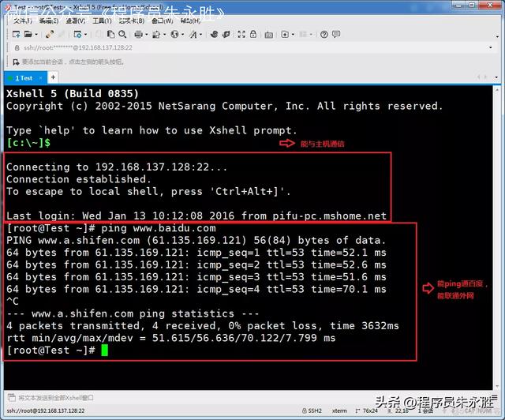The image size is (505, 420).
Task: Click the 'ping www.baidu.com' command line text
Action: coord(158,228)
